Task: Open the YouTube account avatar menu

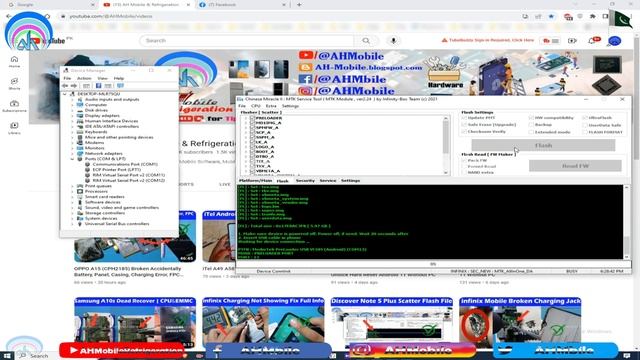Action: [614, 41]
